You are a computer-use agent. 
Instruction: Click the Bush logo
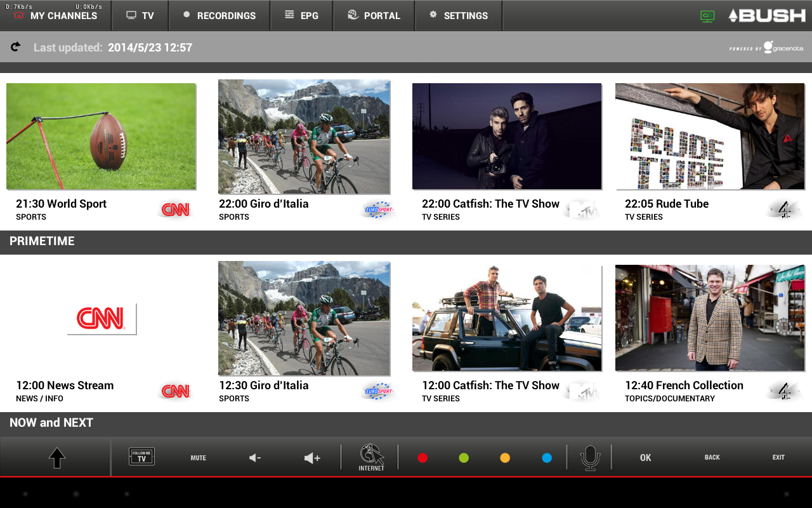pyautogui.click(x=767, y=15)
